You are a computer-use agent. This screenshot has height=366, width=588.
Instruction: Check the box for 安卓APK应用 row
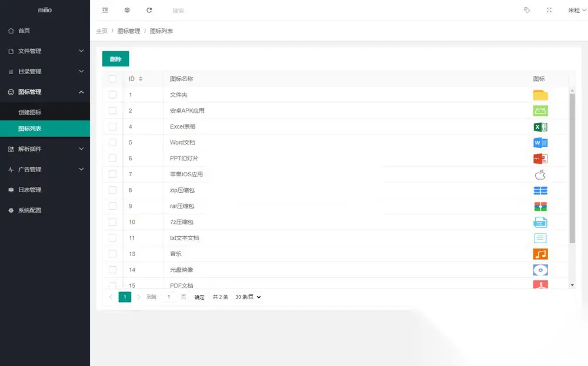tap(112, 110)
